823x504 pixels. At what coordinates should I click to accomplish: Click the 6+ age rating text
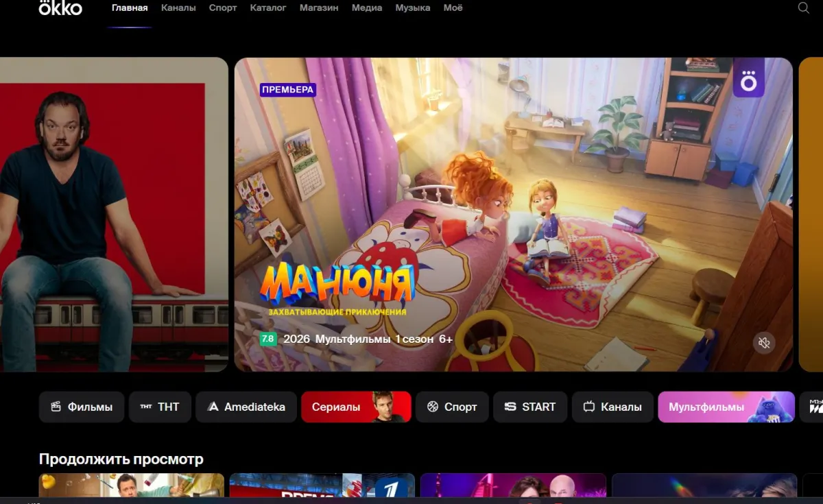446,339
